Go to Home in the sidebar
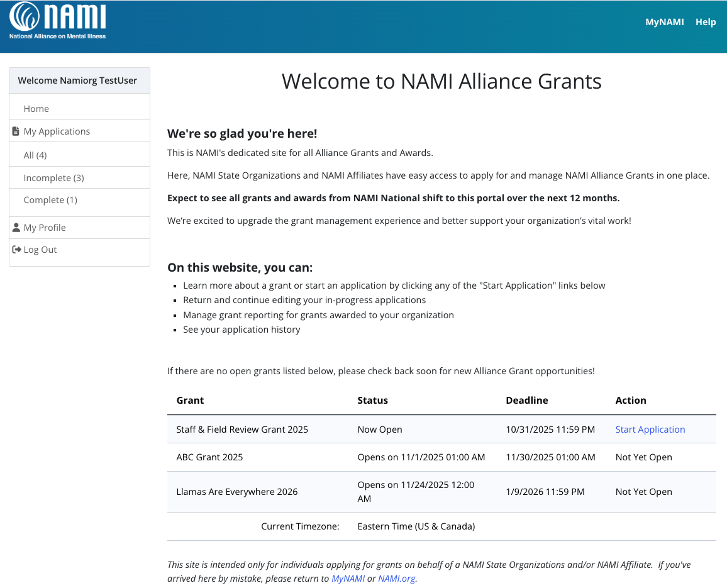The height and width of the screenshot is (588, 727). click(36, 109)
